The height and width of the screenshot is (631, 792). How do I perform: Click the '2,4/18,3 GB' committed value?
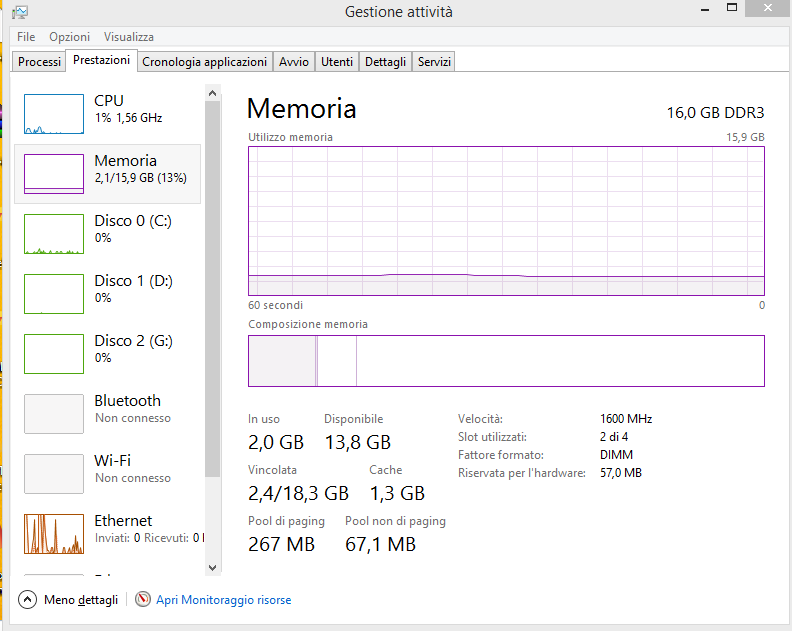tap(299, 494)
